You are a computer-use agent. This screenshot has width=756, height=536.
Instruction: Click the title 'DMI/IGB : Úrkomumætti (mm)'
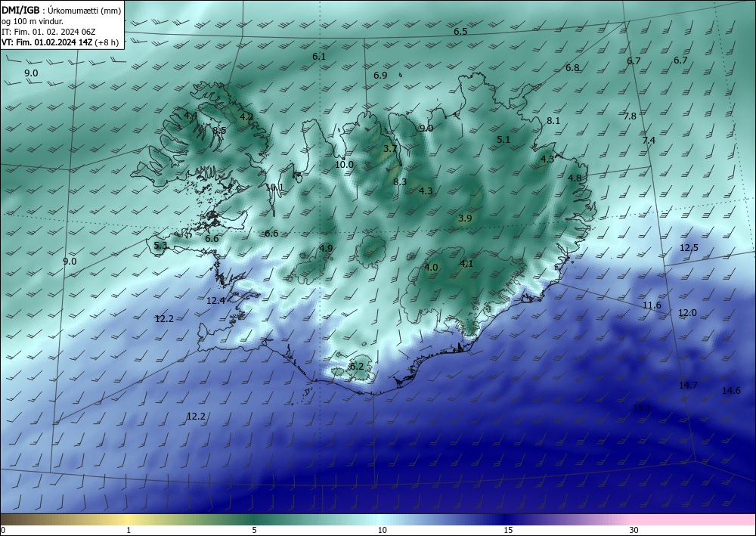pyautogui.click(x=61, y=11)
